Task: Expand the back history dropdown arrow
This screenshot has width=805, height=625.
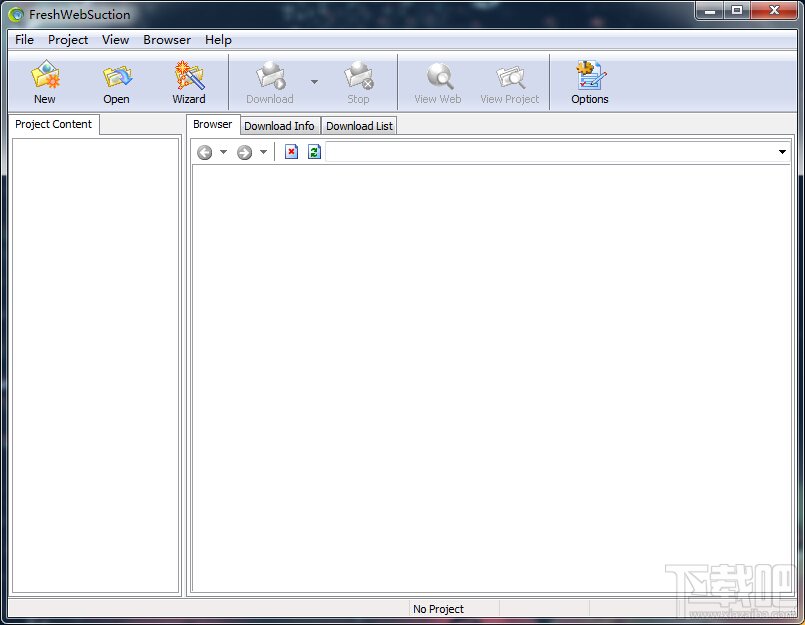Action: pyautogui.click(x=223, y=152)
